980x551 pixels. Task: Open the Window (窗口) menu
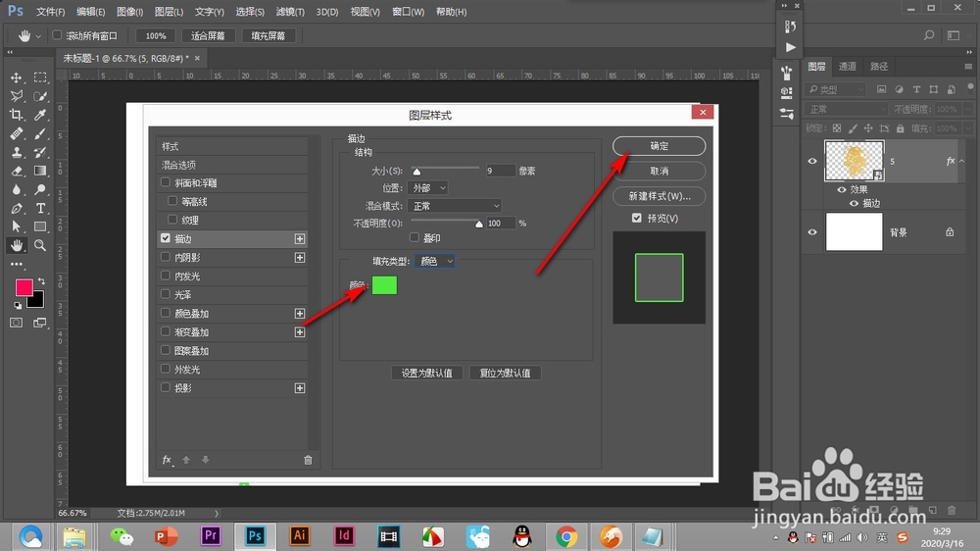(408, 12)
